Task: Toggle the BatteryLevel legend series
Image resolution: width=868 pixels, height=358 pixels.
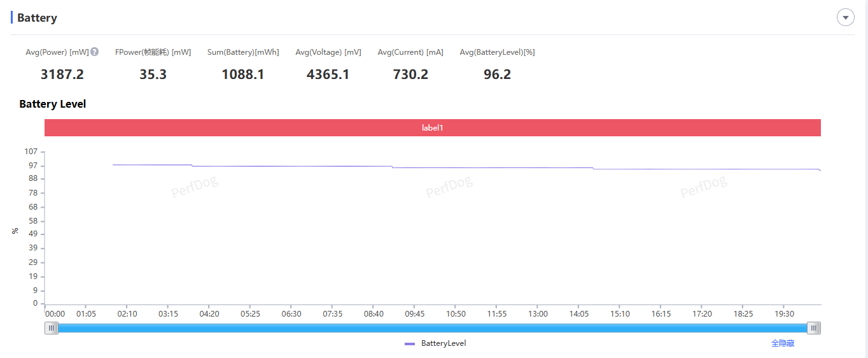Action: (x=443, y=343)
